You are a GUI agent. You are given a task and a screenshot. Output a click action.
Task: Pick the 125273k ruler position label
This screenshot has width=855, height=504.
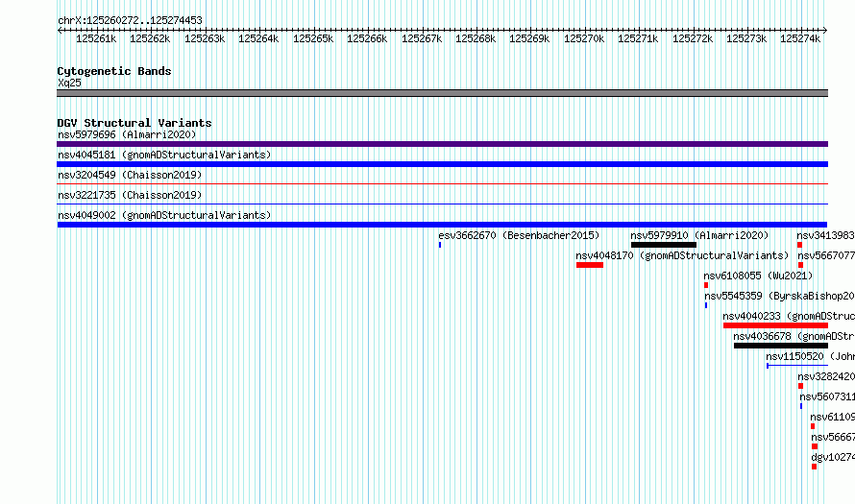pyautogui.click(x=746, y=38)
